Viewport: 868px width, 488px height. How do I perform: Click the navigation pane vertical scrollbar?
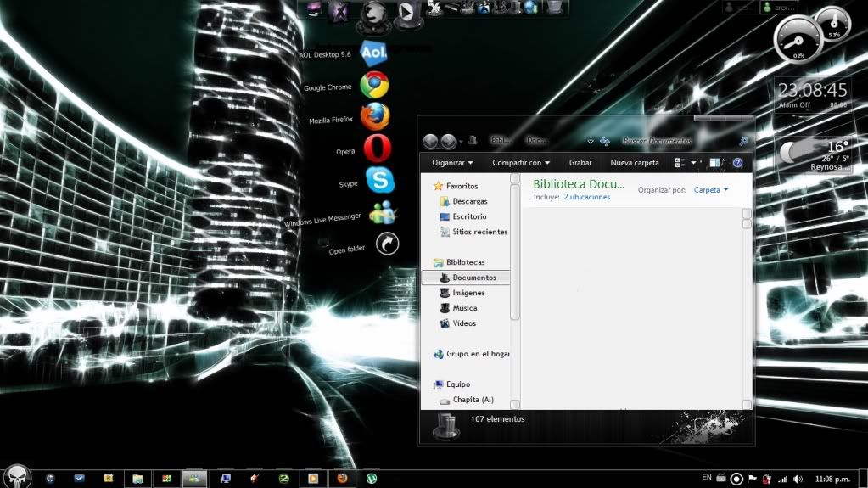515,291
